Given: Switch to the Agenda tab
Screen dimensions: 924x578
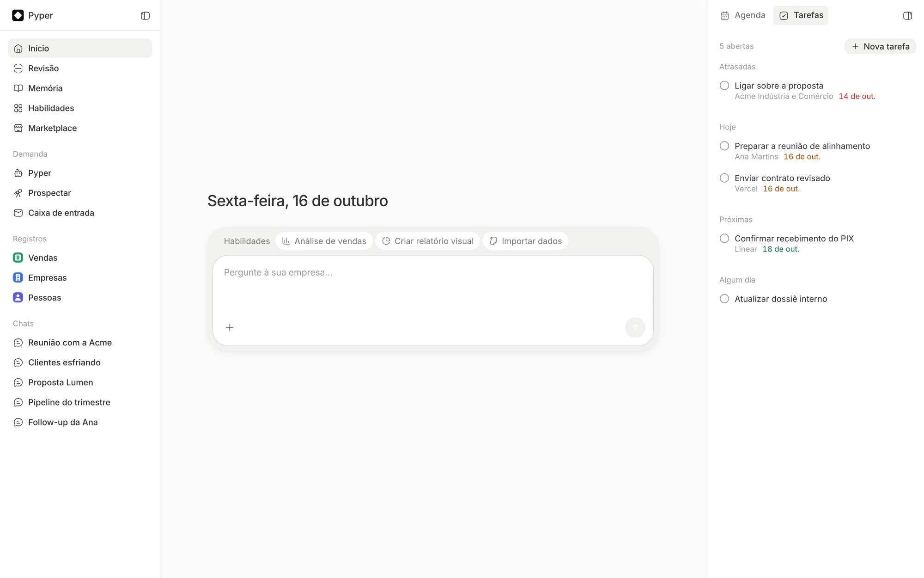Looking at the screenshot, I should (x=743, y=15).
